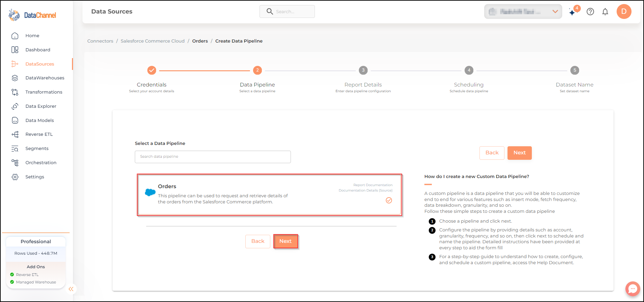Open Data Models menu item
Image resolution: width=644 pixels, height=302 pixels.
pos(40,120)
